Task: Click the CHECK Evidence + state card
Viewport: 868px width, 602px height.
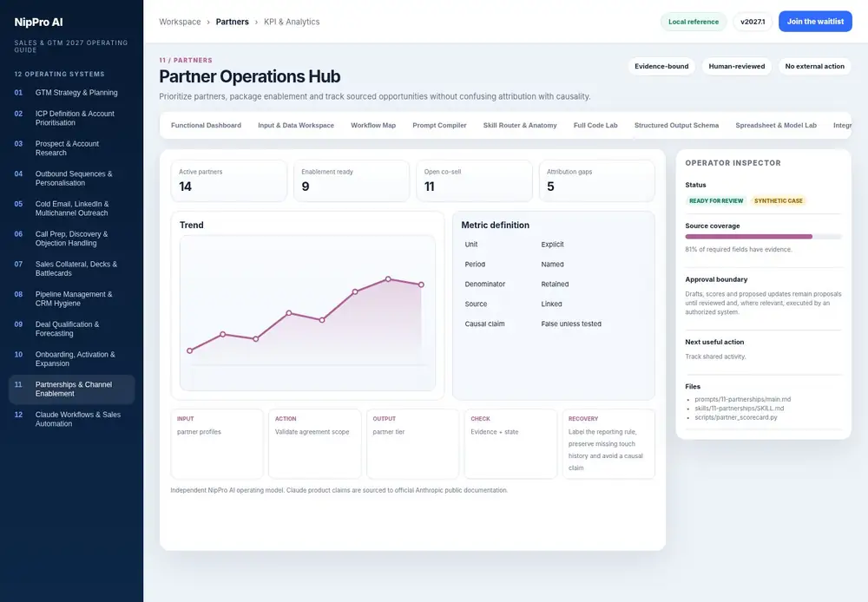Action: [x=510, y=444]
